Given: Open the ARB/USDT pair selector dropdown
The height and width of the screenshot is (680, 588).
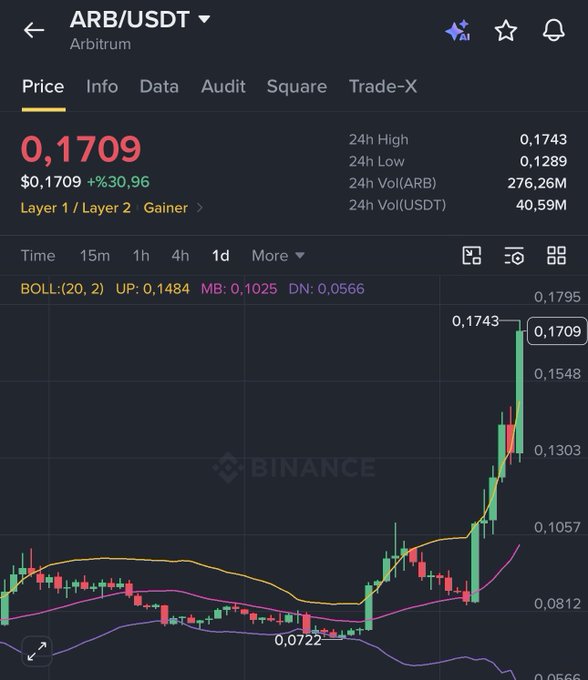Looking at the screenshot, I should pos(140,20).
